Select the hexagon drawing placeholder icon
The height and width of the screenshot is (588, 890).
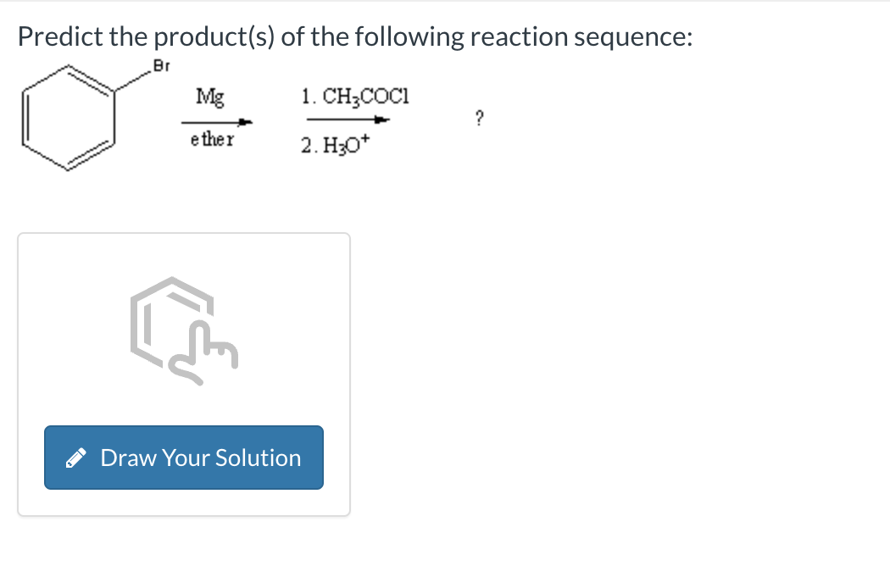pos(172,318)
